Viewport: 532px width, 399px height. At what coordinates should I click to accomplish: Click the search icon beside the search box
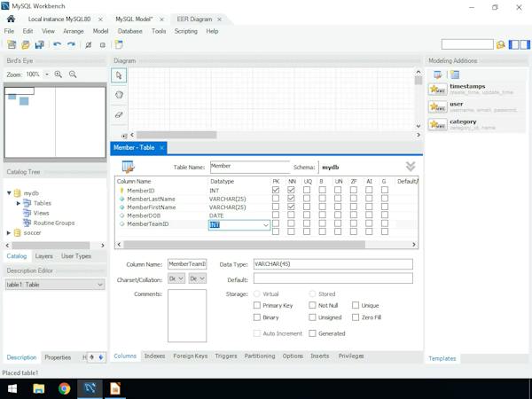click(x=500, y=44)
